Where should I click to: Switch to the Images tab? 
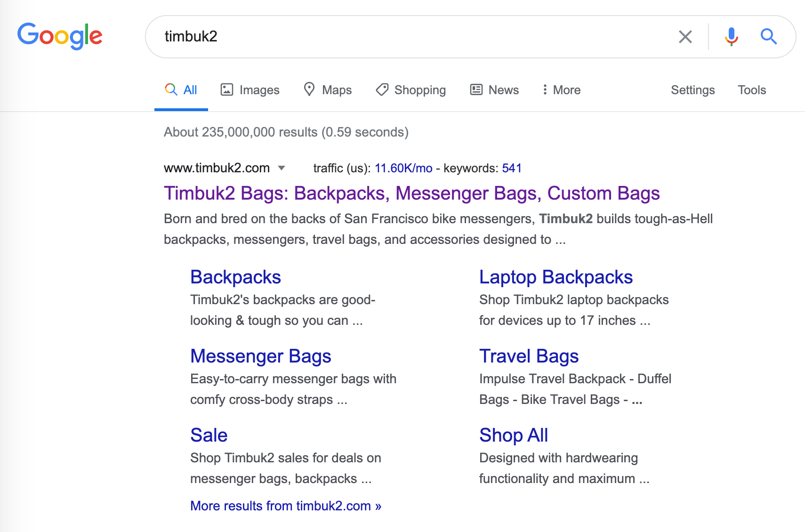pos(250,90)
